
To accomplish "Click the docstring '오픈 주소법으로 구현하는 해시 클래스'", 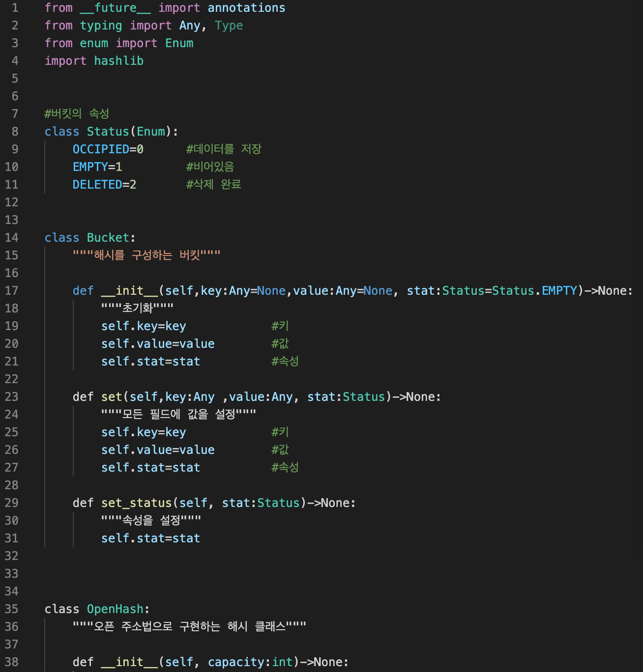I will (189, 627).
